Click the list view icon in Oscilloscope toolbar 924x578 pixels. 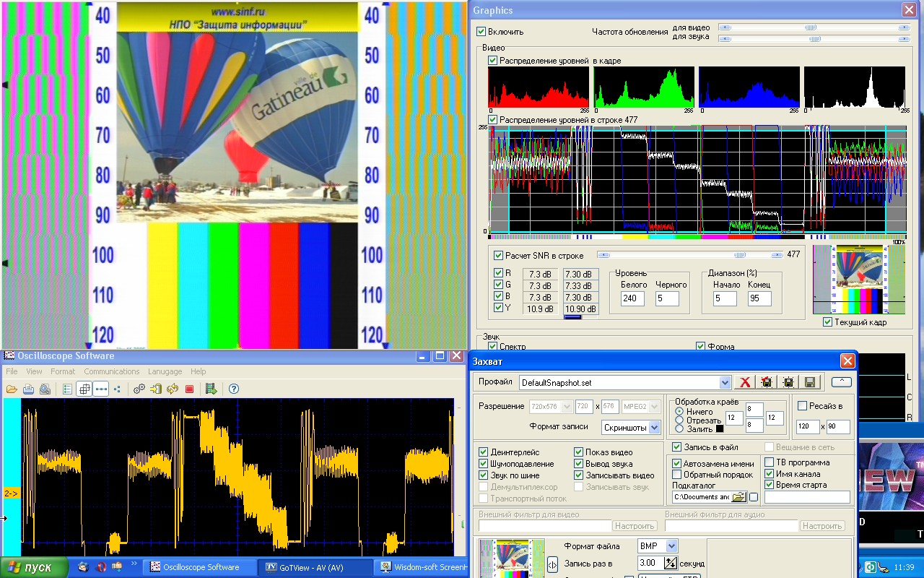click(68, 389)
